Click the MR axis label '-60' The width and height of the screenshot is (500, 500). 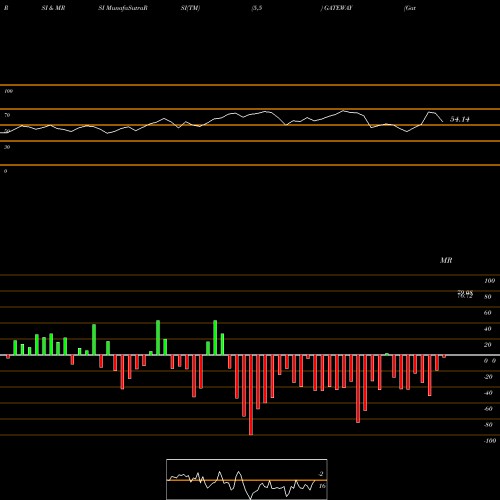tap(488, 409)
